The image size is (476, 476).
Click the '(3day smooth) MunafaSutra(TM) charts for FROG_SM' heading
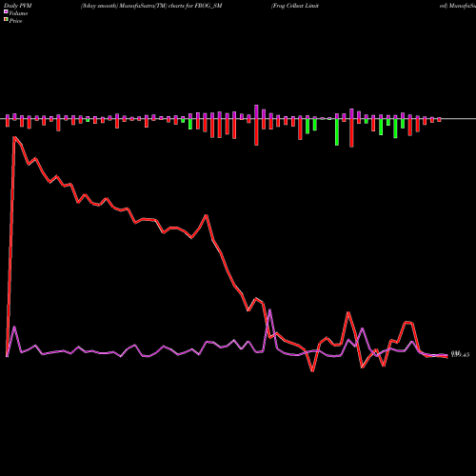click(x=151, y=6)
